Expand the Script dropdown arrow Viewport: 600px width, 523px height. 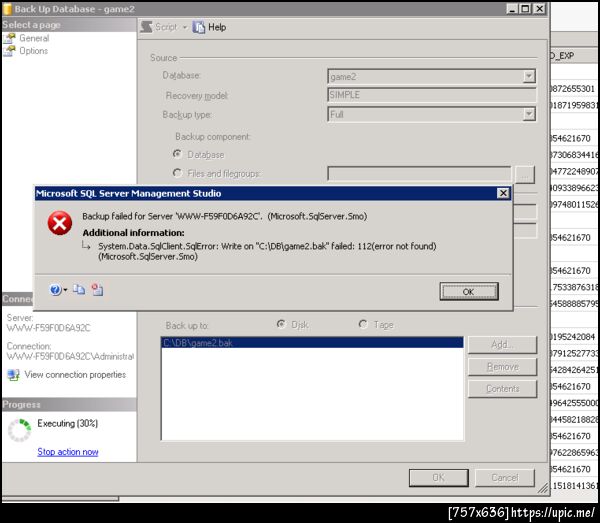coord(184,27)
